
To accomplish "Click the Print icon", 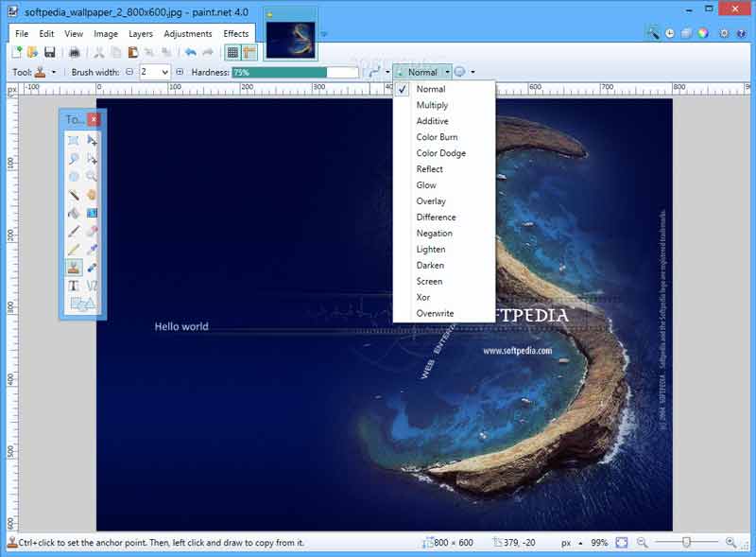I will click(x=76, y=53).
